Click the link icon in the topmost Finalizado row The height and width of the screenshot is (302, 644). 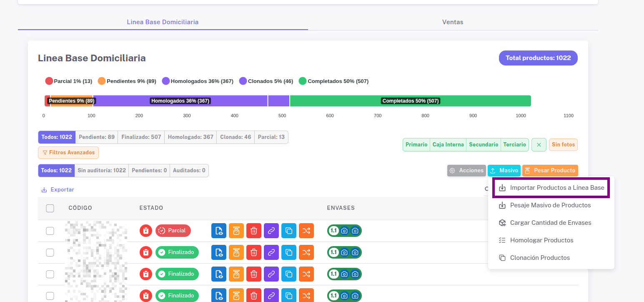(271, 252)
